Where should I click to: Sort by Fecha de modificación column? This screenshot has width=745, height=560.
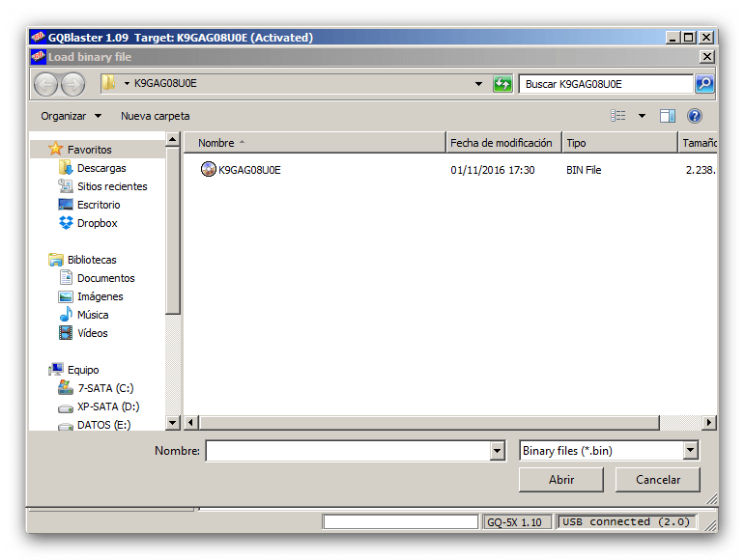pyautogui.click(x=501, y=143)
